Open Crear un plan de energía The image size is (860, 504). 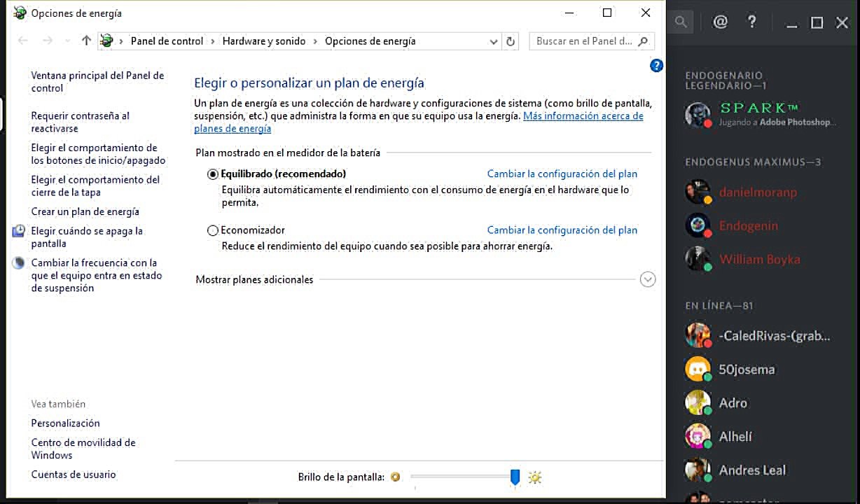pos(85,211)
